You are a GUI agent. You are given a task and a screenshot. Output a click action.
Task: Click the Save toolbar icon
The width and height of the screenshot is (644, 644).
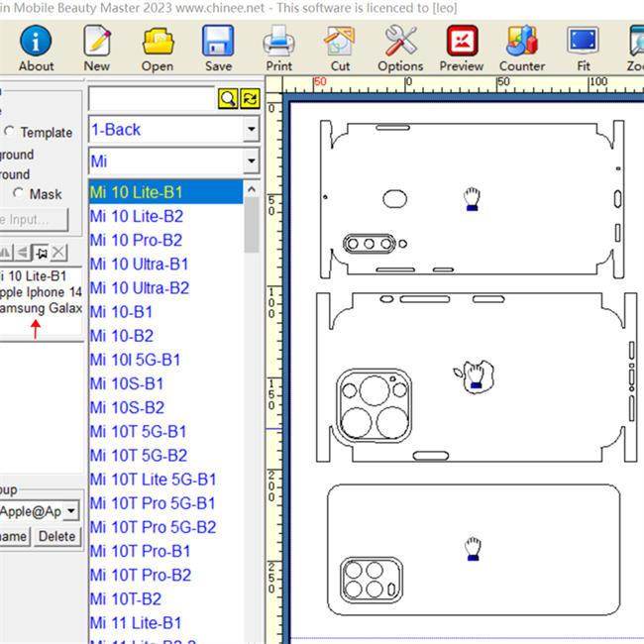pyautogui.click(x=218, y=48)
